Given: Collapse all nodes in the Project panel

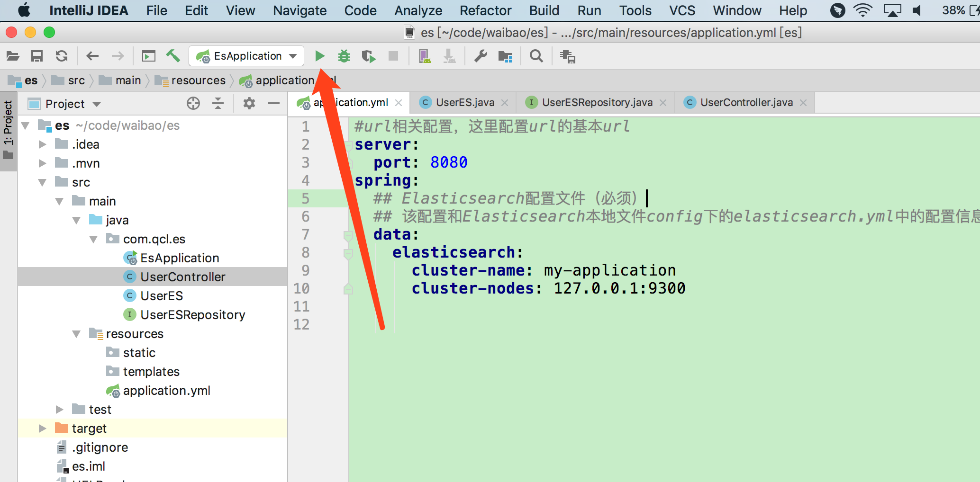Looking at the screenshot, I should tap(218, 103).
